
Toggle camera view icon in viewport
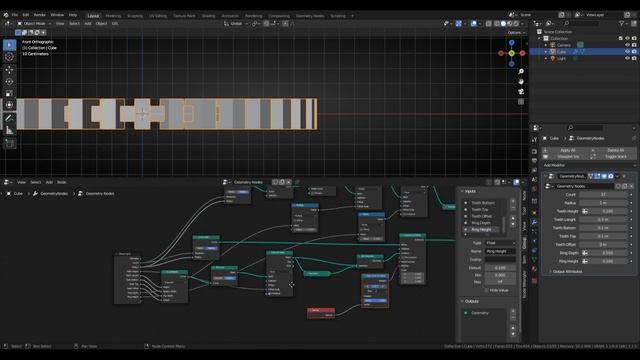[x=521, y=92]
